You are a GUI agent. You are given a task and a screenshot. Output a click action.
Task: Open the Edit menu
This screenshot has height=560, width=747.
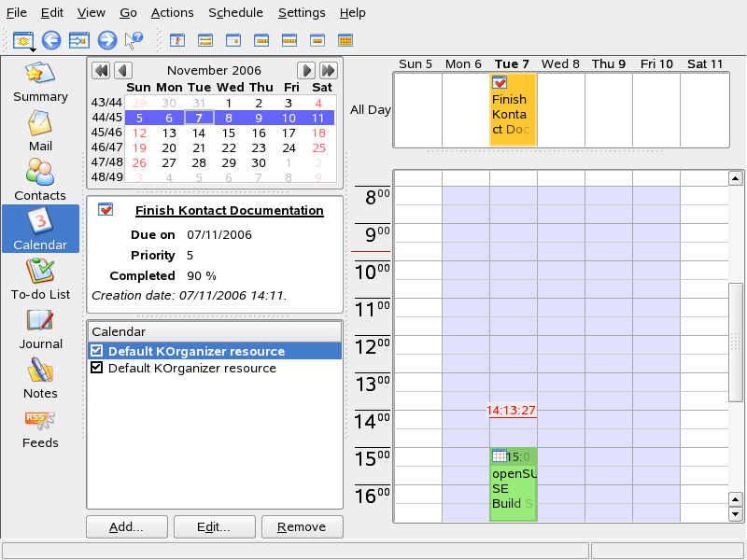52,12
